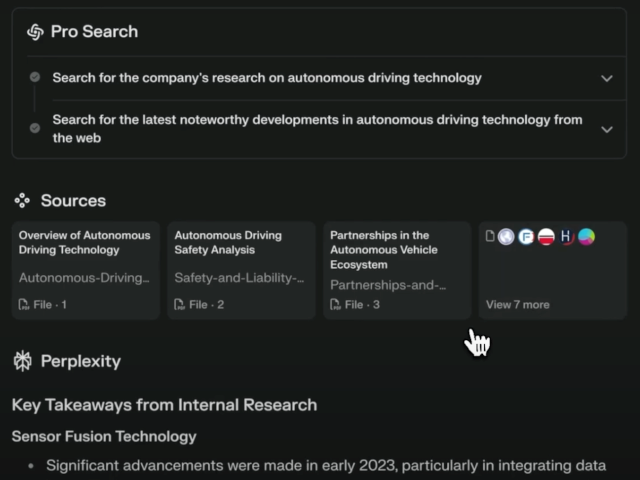Expand the company's research search step

tap(607, 78)
